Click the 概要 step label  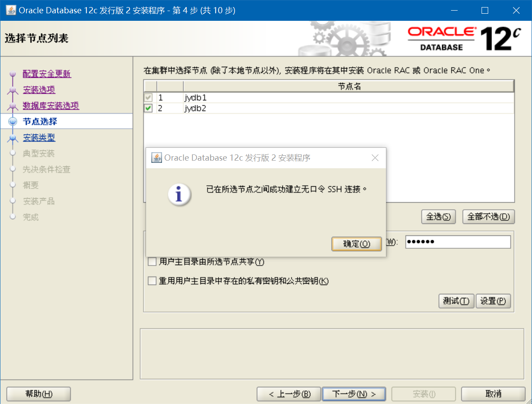[31, 185]
